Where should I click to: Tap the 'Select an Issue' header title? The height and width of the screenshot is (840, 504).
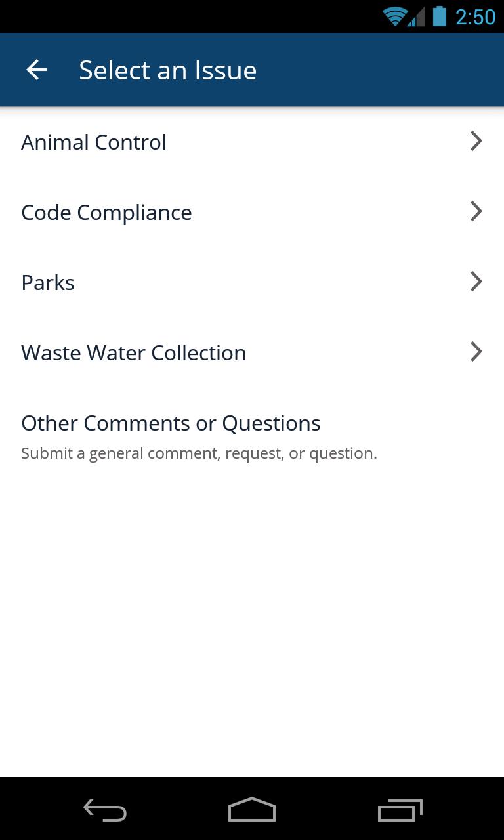point(168,70)
